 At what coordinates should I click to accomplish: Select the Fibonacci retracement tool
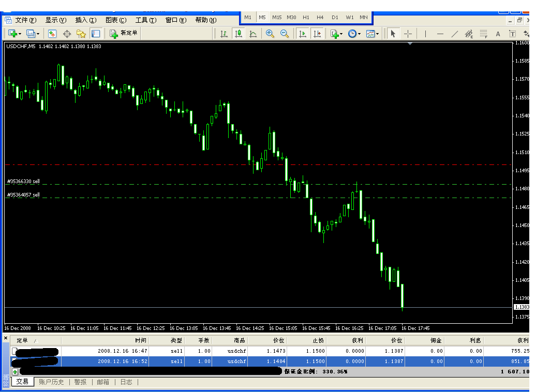484,34
